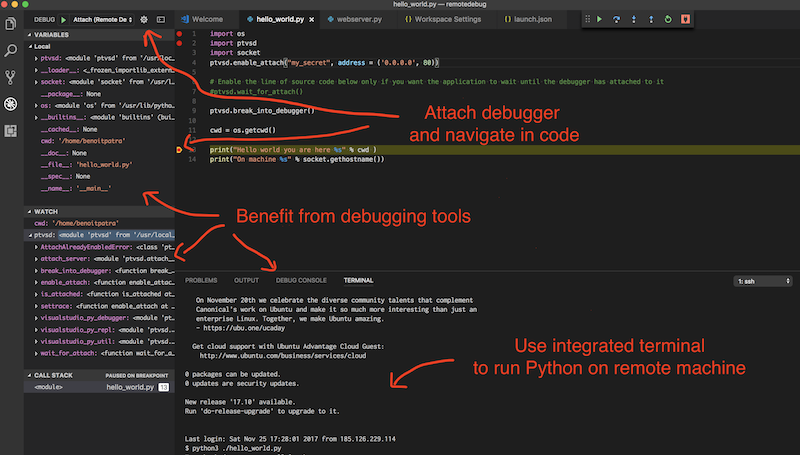800x455 pixels.
Task: Open the TERMINAL panel tab
Action: 358,281
